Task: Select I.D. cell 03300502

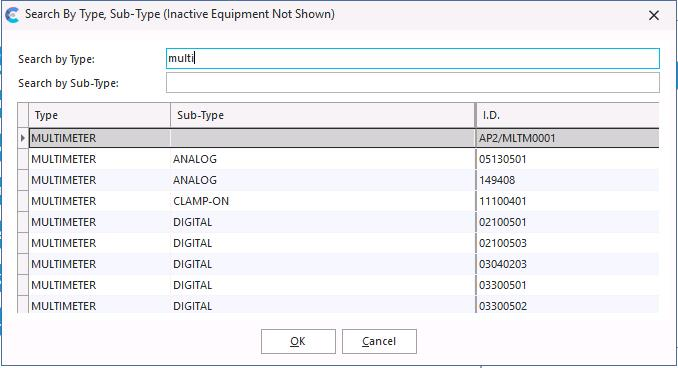Action: 567,305
